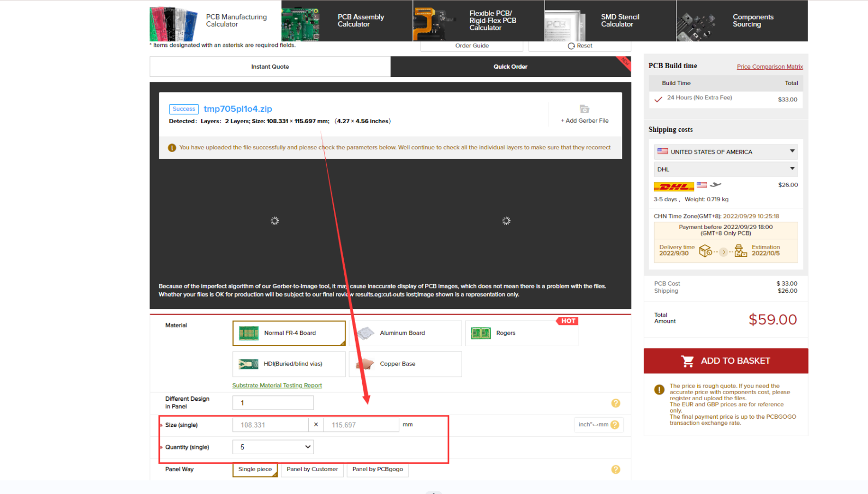The height and width of the screenshot is (494, 868).
Task: Click Different Design in Panel input field
Action: [x=273, y=403]
